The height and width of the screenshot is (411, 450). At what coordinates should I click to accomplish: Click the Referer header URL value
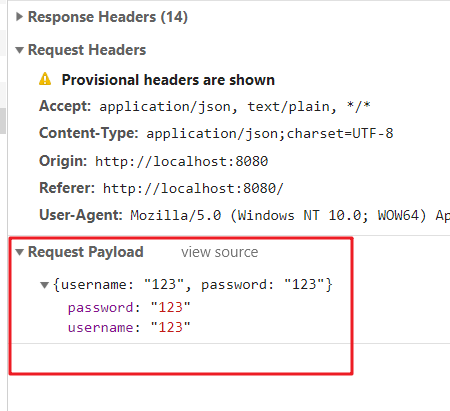click(x=193, y=188)
